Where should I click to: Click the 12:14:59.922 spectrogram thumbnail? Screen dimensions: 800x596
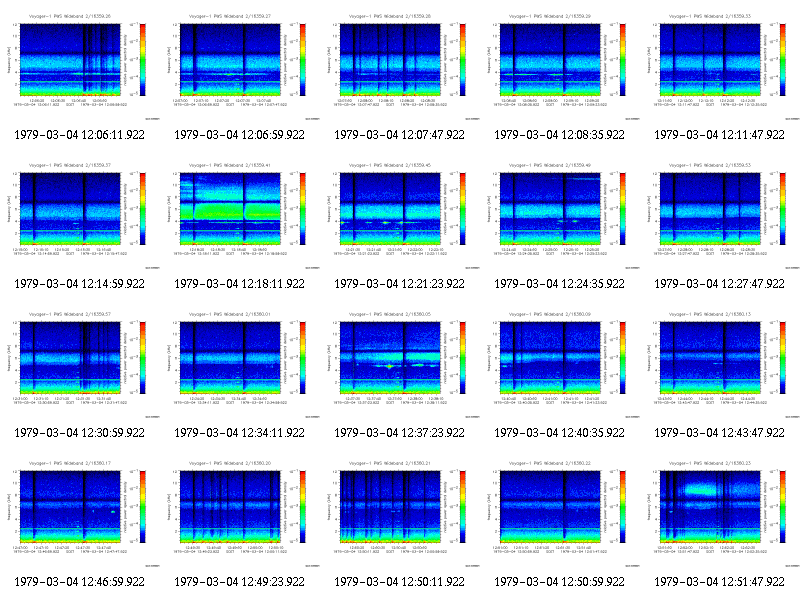click(80, 216)
